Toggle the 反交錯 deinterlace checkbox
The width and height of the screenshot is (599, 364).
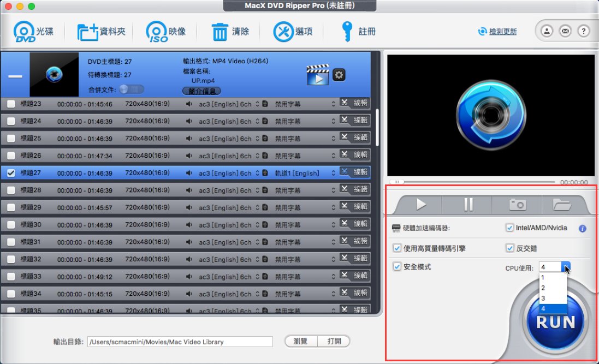(509, 248)
